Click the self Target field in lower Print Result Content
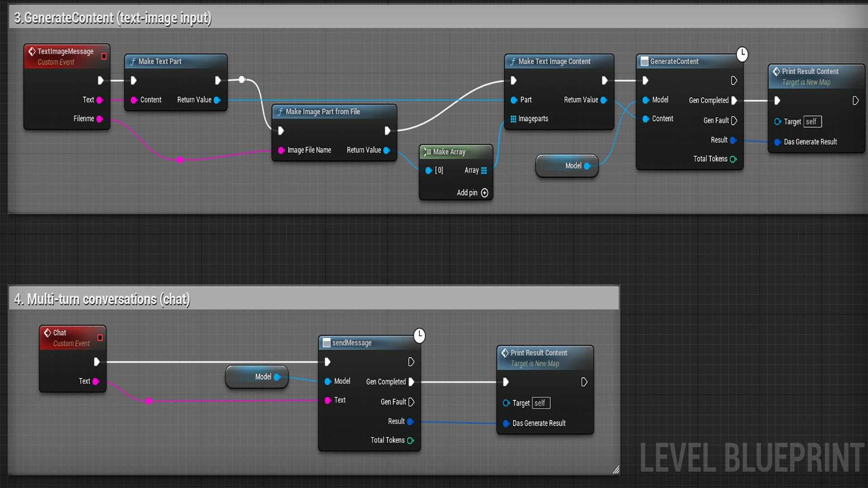Viewport: 868px width, 488px height. 541,403
